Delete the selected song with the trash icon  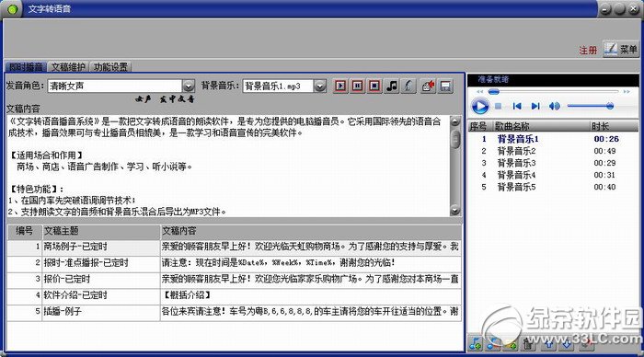point(529,343)
